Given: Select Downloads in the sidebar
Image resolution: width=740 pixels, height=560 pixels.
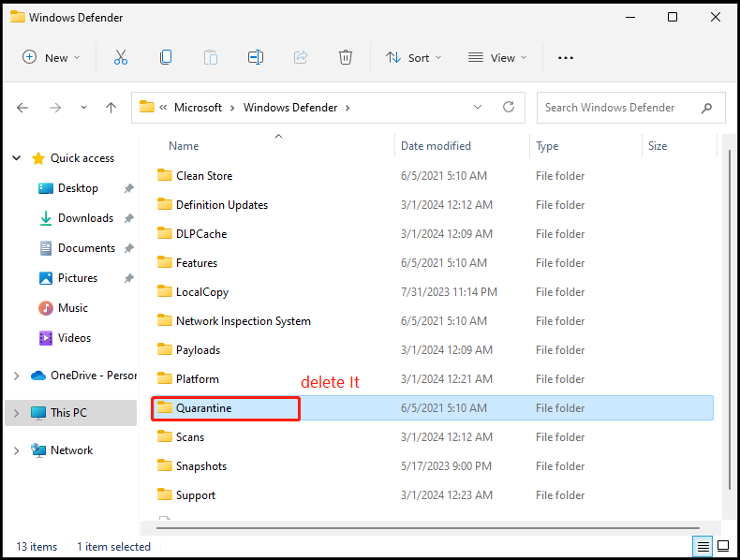Looking at the screenshot, I should pos(85,218).
